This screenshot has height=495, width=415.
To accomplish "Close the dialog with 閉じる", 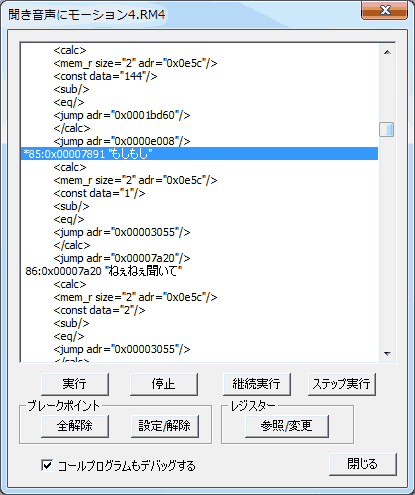I will click(363, 464).
